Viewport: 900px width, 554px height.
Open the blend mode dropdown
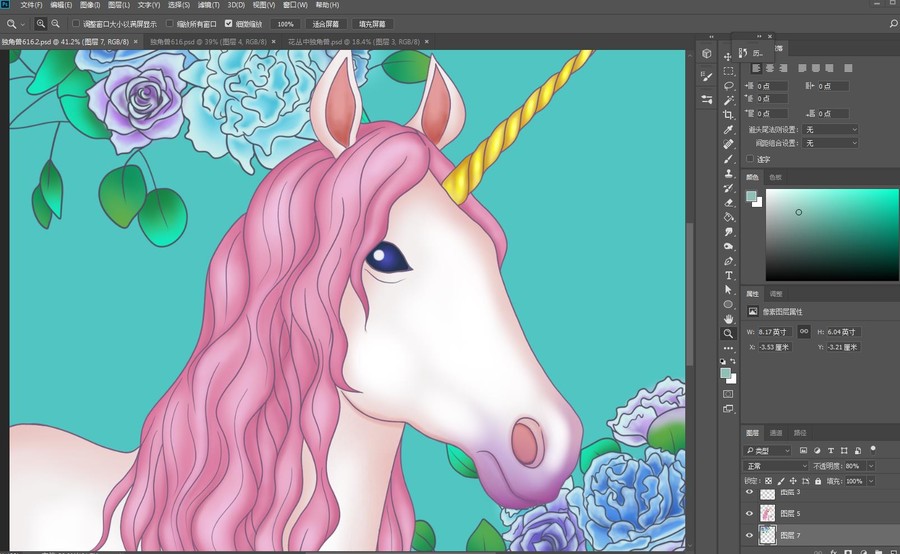pos(776,466)
